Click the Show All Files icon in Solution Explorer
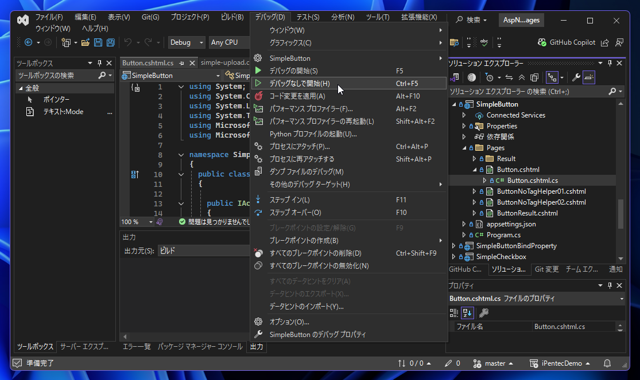 534,77
